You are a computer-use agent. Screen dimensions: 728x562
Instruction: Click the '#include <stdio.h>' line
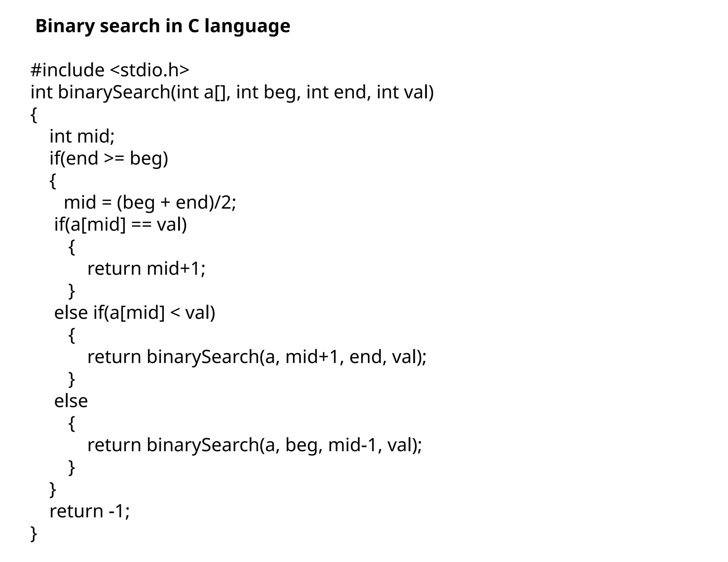[x=110, y=70]
